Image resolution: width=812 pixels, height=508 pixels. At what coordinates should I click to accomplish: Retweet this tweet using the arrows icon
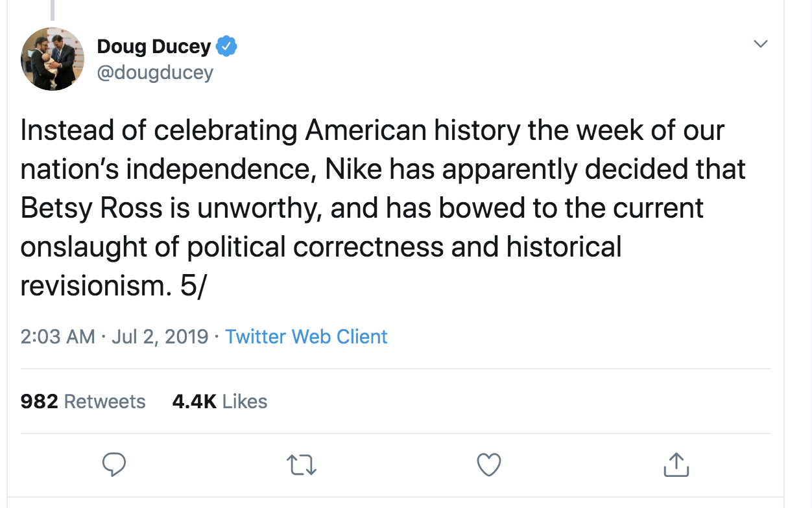(x=302, y=464)
